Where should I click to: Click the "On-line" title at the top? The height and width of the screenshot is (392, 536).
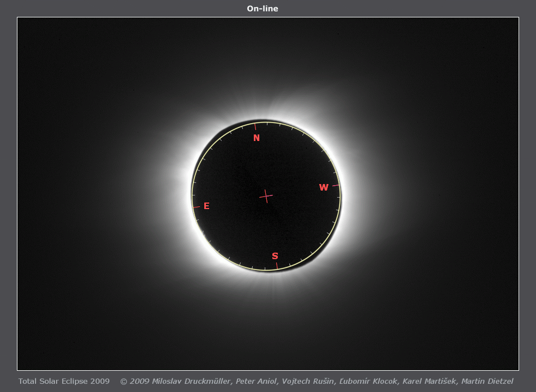click(263, 9)
